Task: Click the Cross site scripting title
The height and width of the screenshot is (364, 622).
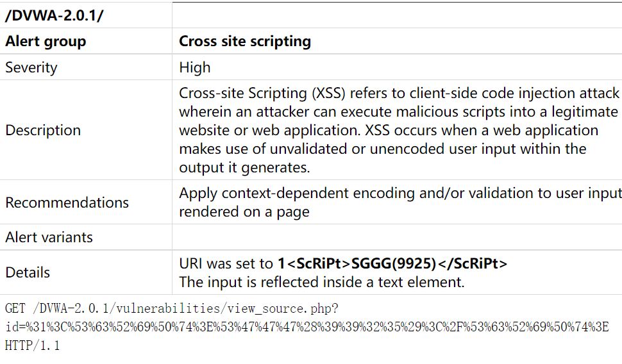Action: [245, 41]
